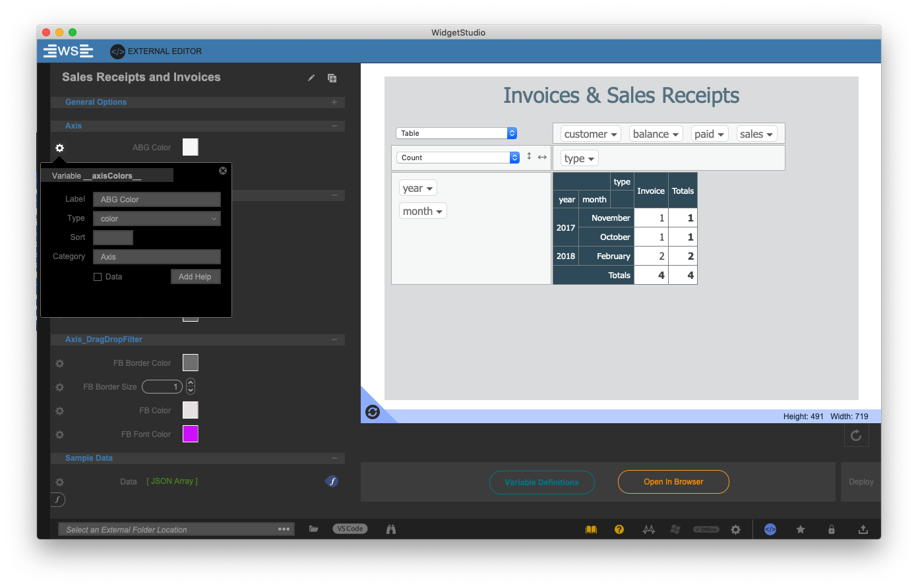Toggle the Offline status switch
918x588 pixels.
706,529
